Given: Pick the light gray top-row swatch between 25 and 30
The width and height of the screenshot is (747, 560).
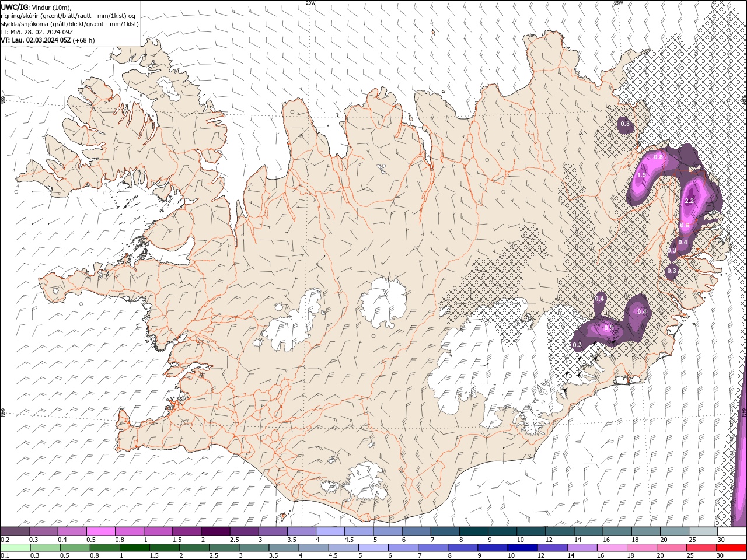Looking at the screenshot, I should click(x=703, y=531).
